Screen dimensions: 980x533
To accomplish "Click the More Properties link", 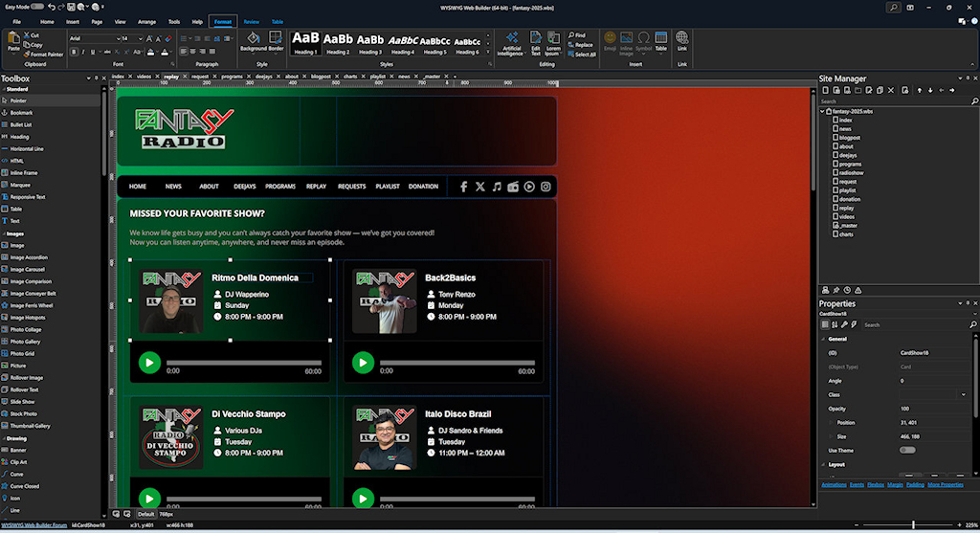I will click(945, 485).
